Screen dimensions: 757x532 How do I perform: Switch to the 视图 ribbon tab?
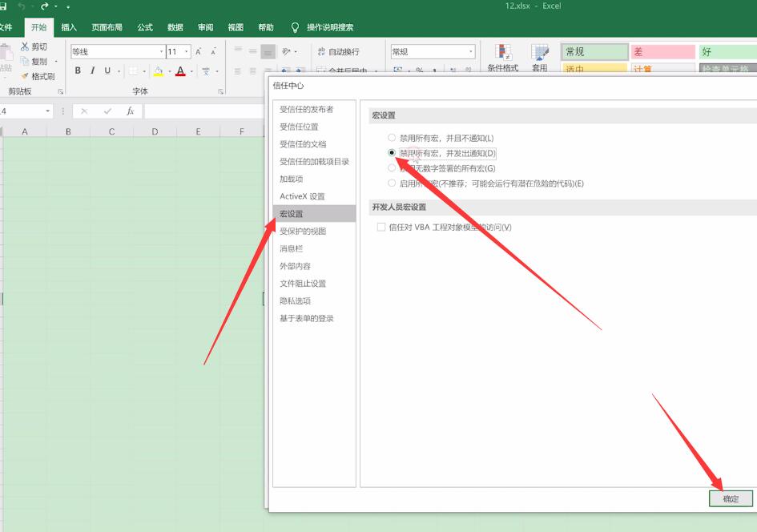[x=236, y=27]
